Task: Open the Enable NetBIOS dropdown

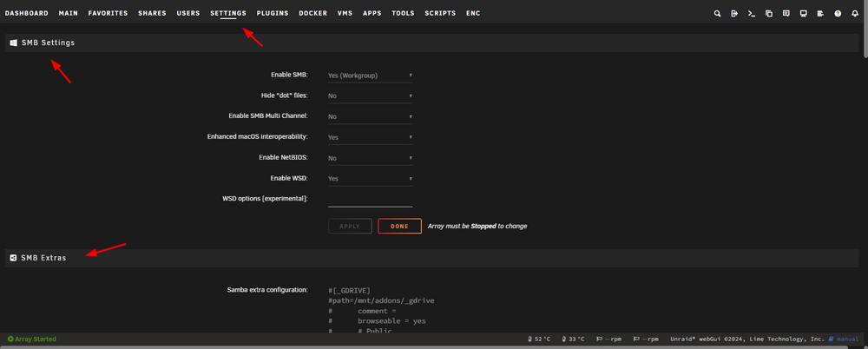Action: click(x=371, y=158)
